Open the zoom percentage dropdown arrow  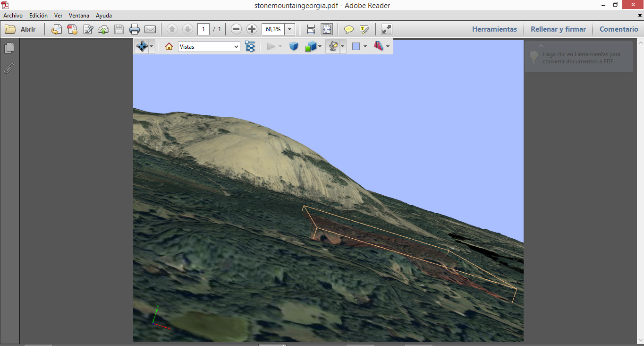[x=289, y=29]
